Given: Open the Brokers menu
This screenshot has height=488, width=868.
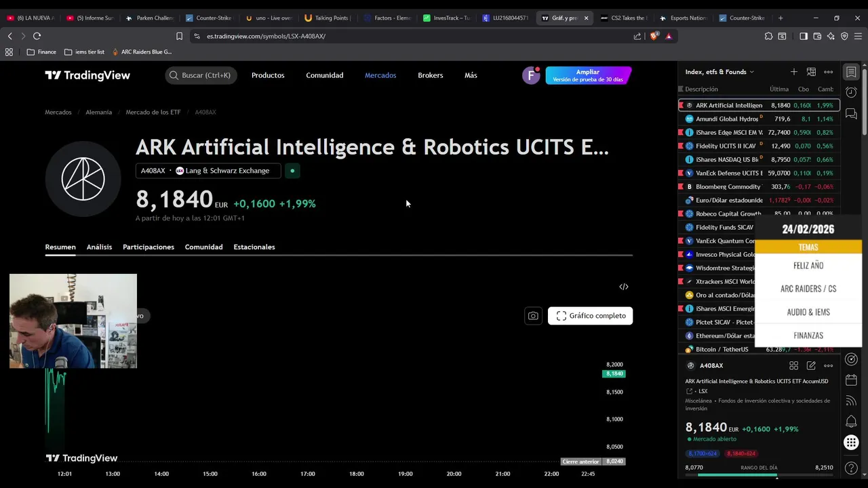Looking at the screenshot, I should click(x=431, y=75).
